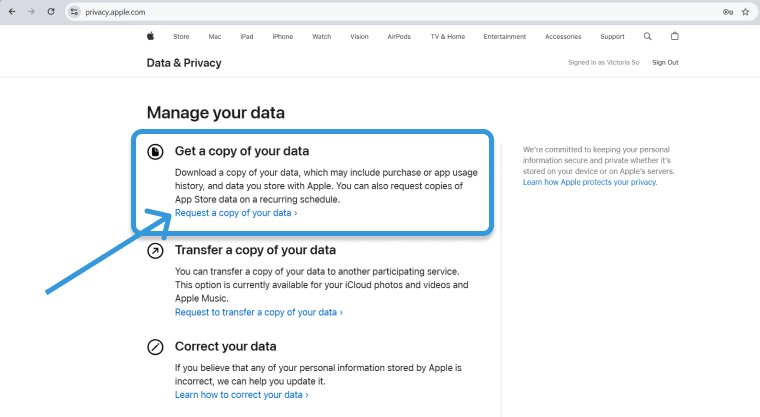This screenshot has width=760, height=417.
Task: Open the Accessories menu
Action: tap(563, 37)
